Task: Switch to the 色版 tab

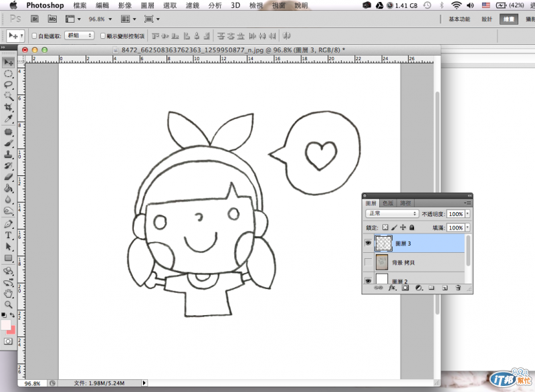Action: coord(388,203)
